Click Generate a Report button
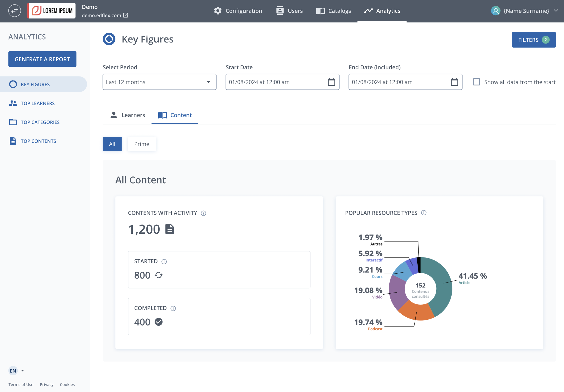Image resolution: width=564 pixels, height=392 pixels. click(42, 59)
